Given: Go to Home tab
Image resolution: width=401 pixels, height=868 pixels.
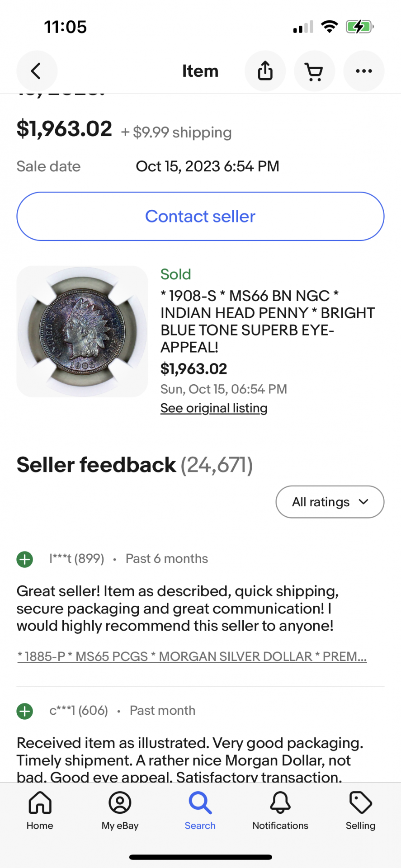Looking at the screenshot, I should point(40,811).
